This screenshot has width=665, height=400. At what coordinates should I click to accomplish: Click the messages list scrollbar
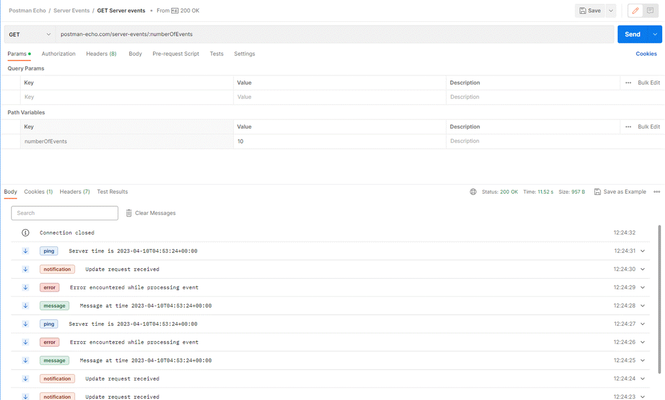(x=659, y=299)
